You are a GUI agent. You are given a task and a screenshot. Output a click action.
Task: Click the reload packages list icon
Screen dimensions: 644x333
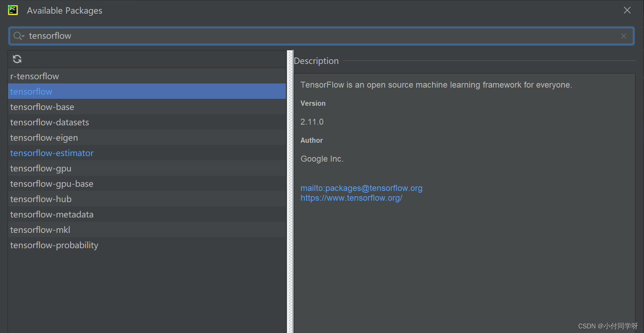pos(17,59)
